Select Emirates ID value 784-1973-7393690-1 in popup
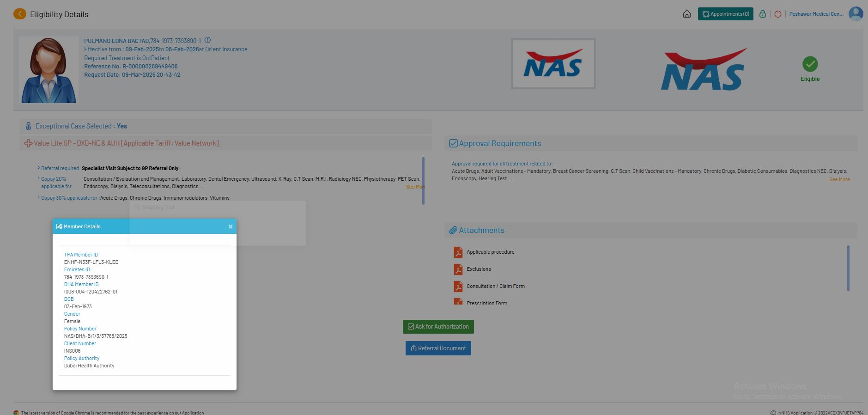This screenshot has width=868, height=415. pos(86,277)
